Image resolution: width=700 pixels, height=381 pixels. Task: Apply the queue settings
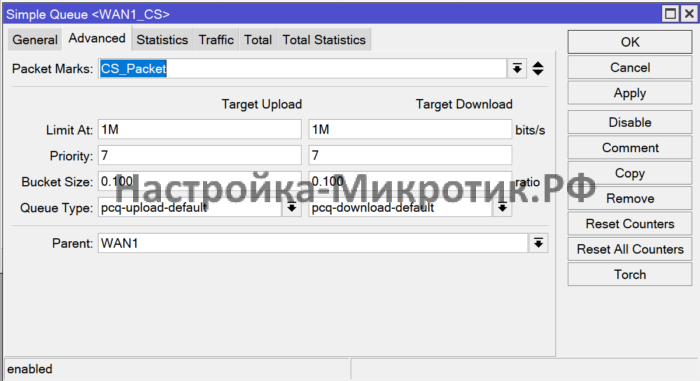click(x=629, y=93)
